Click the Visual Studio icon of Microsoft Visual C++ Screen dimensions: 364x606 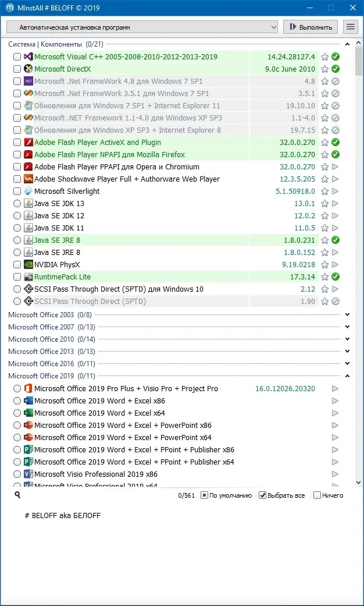28,57
